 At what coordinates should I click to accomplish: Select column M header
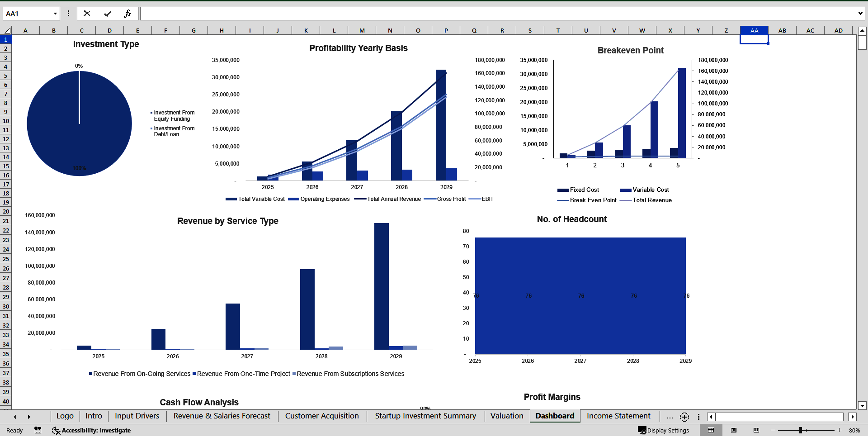[x=362, y=30]
